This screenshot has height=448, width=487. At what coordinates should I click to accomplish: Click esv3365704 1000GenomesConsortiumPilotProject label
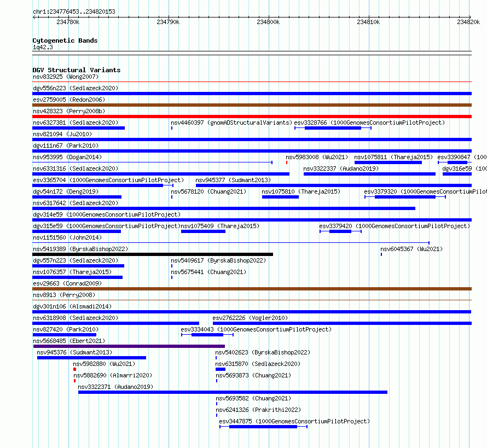(108, 180)
